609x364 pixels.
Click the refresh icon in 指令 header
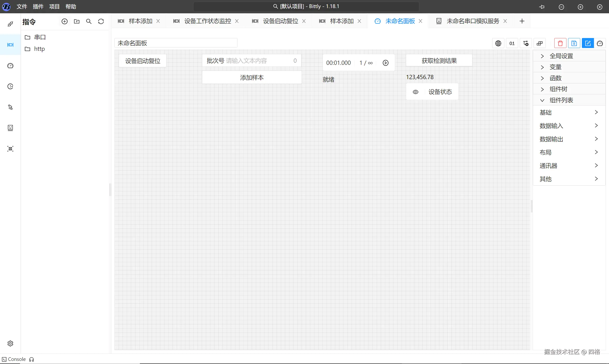(101, 22)
